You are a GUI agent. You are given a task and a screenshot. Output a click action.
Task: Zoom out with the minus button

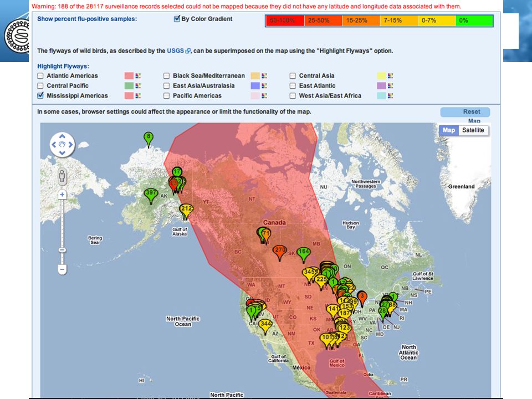(x=62, y=269)
